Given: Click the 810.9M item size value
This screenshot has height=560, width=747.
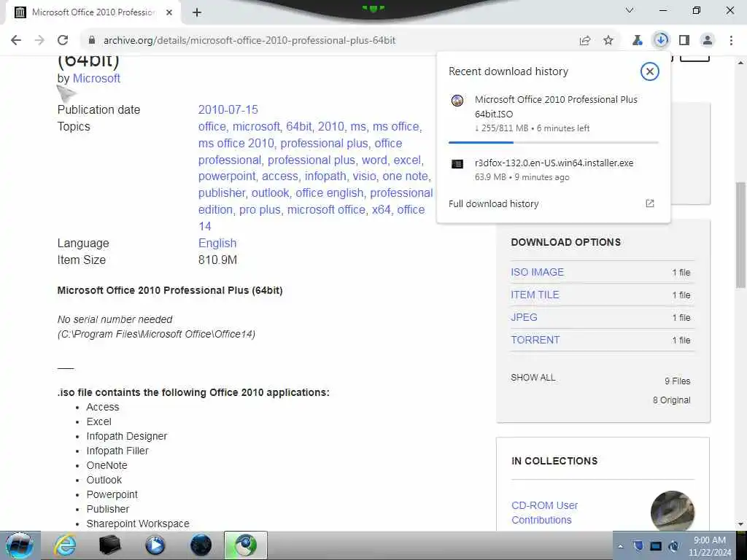Looking at the screenshot, I should click(x=217, y=260).
